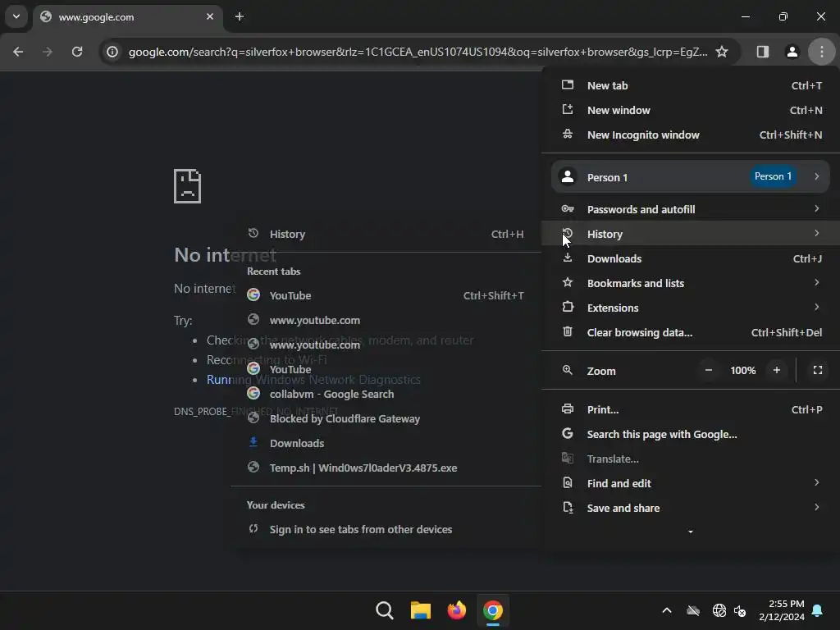Viewport: 840px width, 630px height.
Task: Click the Person 1 blue badge
Action: pos(773,176)
